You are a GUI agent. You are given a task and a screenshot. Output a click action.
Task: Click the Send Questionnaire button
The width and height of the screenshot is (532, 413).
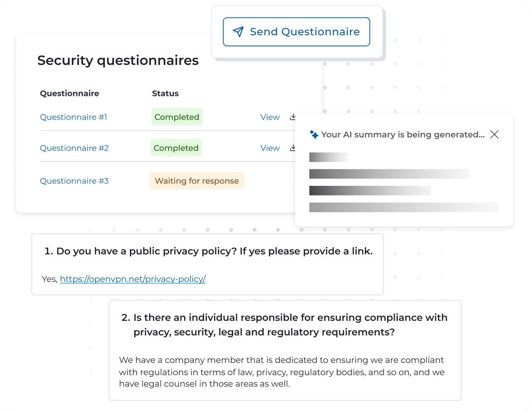297,32
